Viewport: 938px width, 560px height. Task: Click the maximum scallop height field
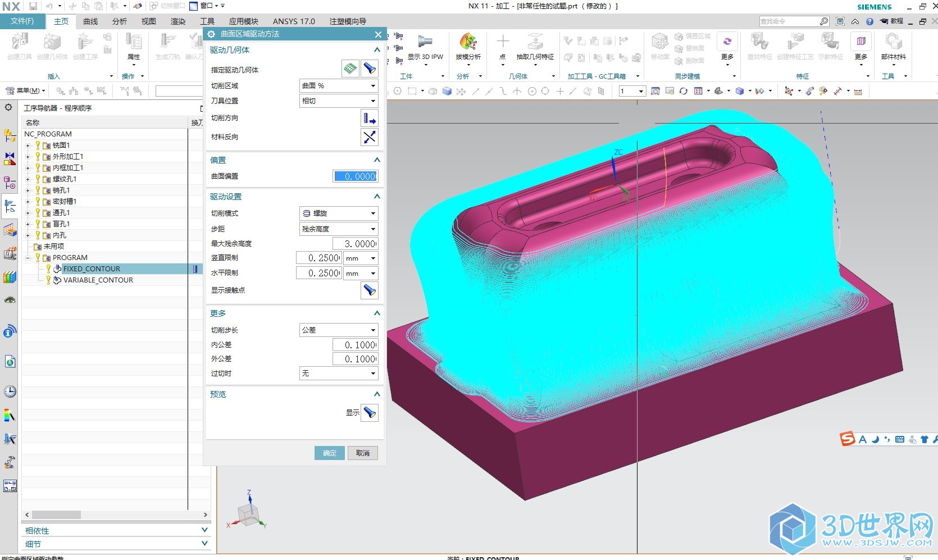[x=356, y=244]
